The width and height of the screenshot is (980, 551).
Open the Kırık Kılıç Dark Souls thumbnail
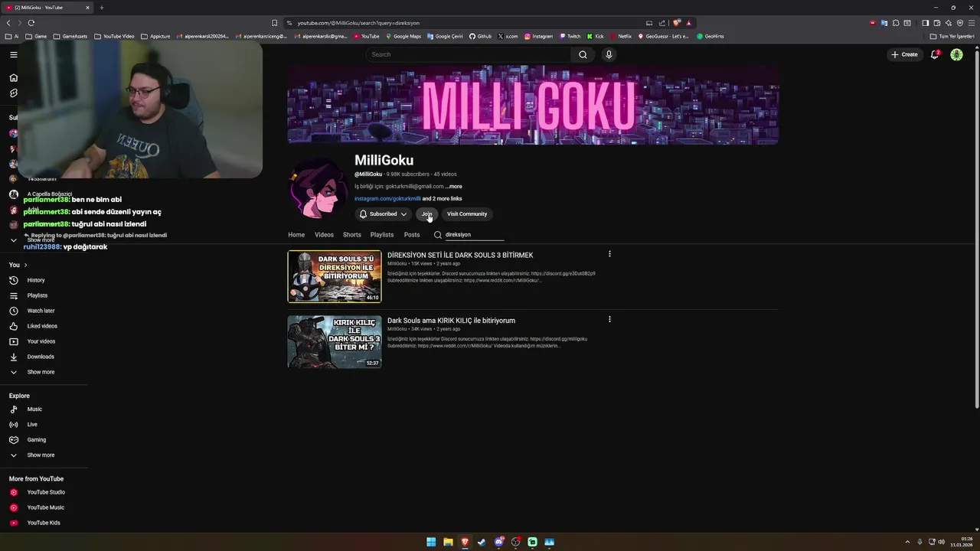click(335, 341)
